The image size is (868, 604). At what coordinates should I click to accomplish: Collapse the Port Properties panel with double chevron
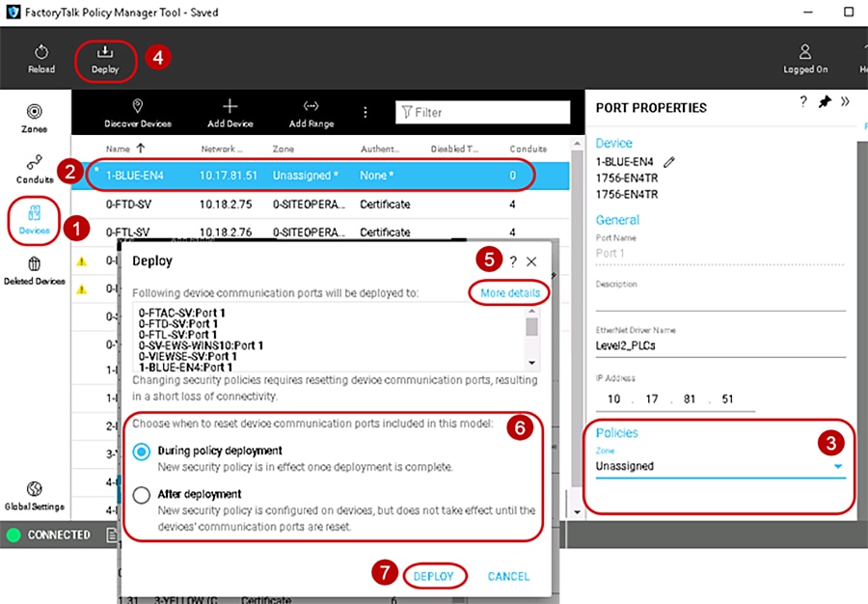(x=845, y=102)
